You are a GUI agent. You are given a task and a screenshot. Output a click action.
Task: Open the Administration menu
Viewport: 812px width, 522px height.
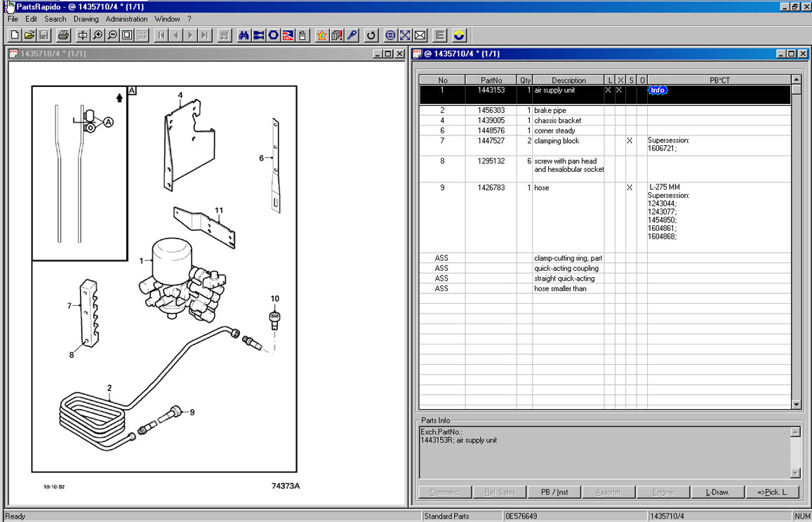126,19
